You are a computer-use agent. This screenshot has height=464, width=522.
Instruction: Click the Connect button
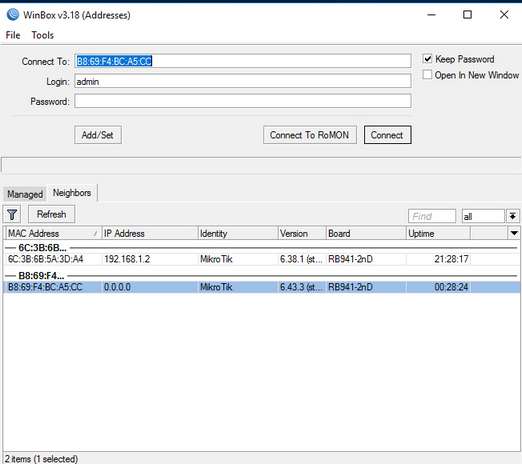(x=388, y=135)
